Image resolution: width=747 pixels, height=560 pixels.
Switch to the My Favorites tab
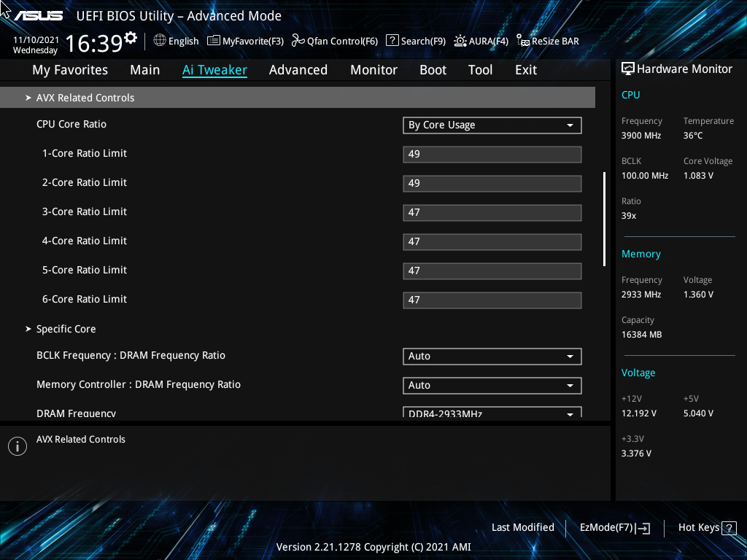pos(70,70)
